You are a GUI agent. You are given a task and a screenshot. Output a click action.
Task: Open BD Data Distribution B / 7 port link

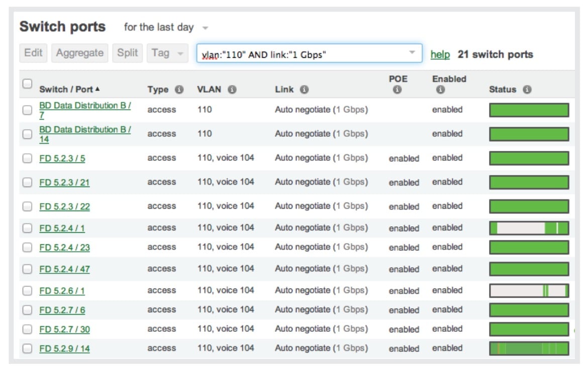pyautogui.click(x=85, y=110)
